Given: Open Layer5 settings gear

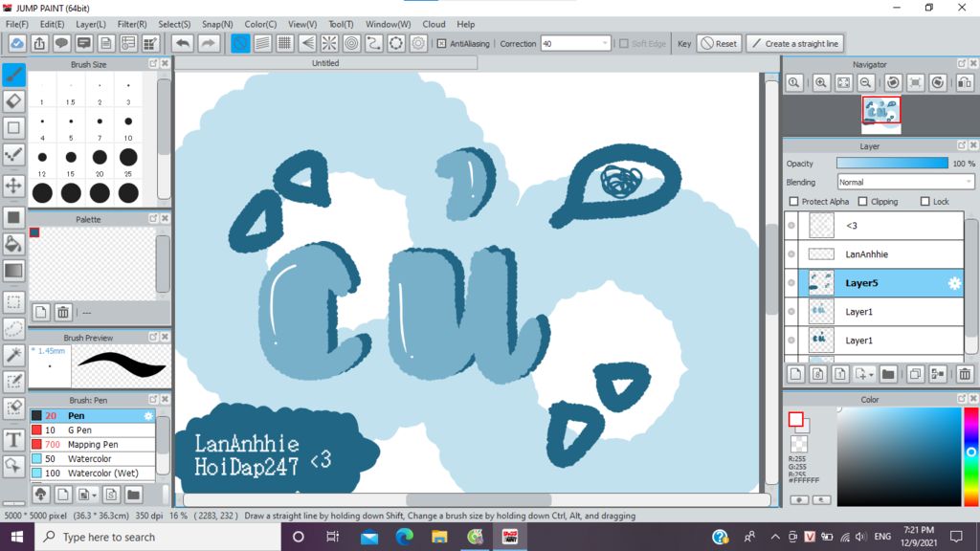Looking at the screenshot, I should click(954, 283).
